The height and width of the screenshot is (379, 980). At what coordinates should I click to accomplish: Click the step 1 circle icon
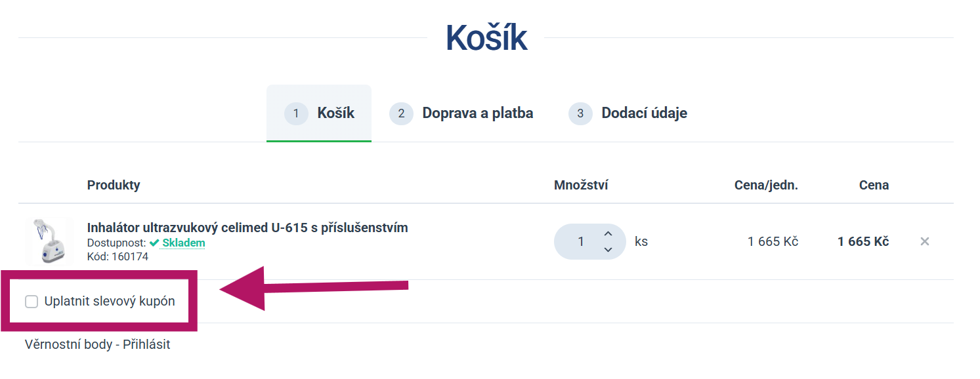click(296, 113)
